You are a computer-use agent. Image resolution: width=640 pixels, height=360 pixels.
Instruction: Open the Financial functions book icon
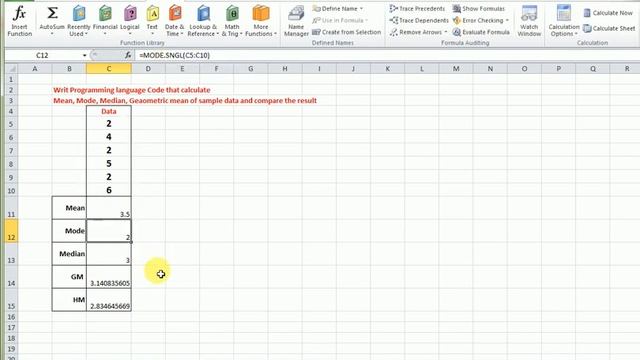(105, 14)
